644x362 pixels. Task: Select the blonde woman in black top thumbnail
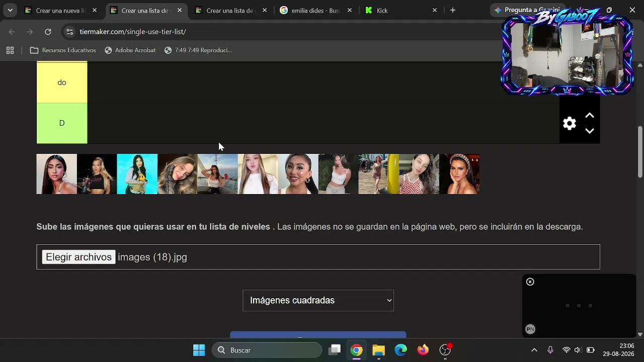[97, 174]
